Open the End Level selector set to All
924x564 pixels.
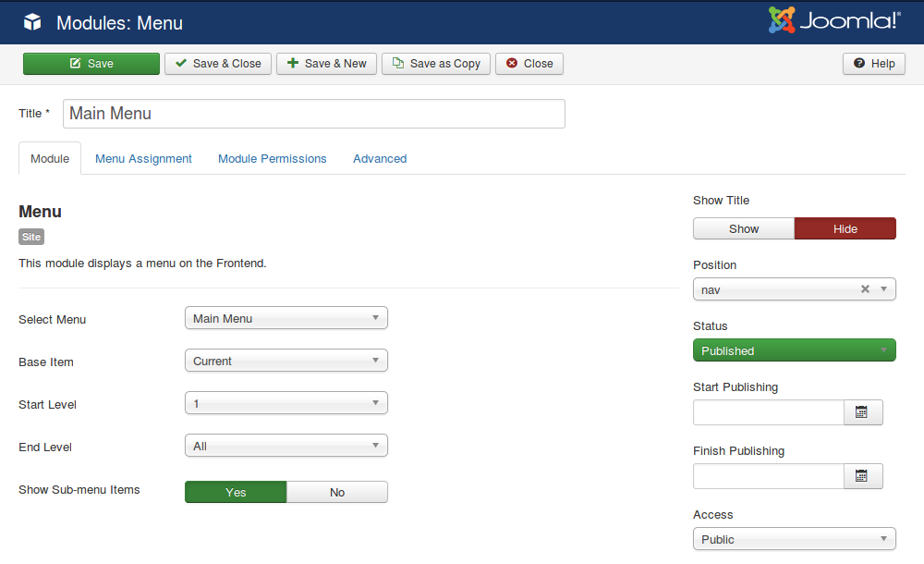[x=286, y=445]
